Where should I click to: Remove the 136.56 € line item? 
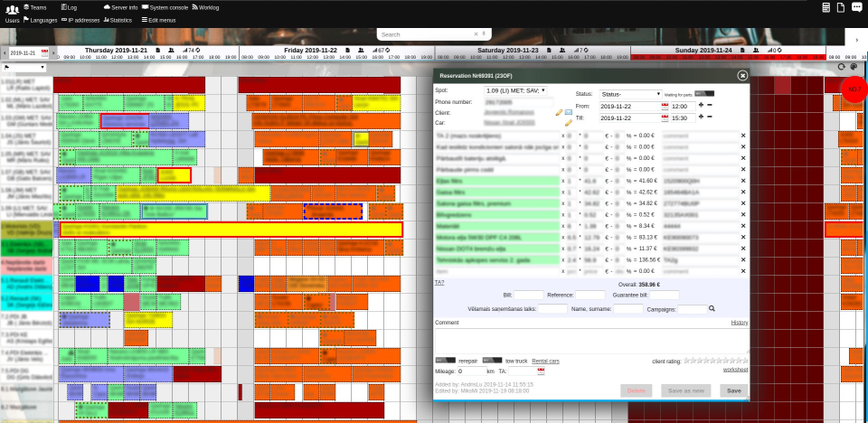click(743, 260)
